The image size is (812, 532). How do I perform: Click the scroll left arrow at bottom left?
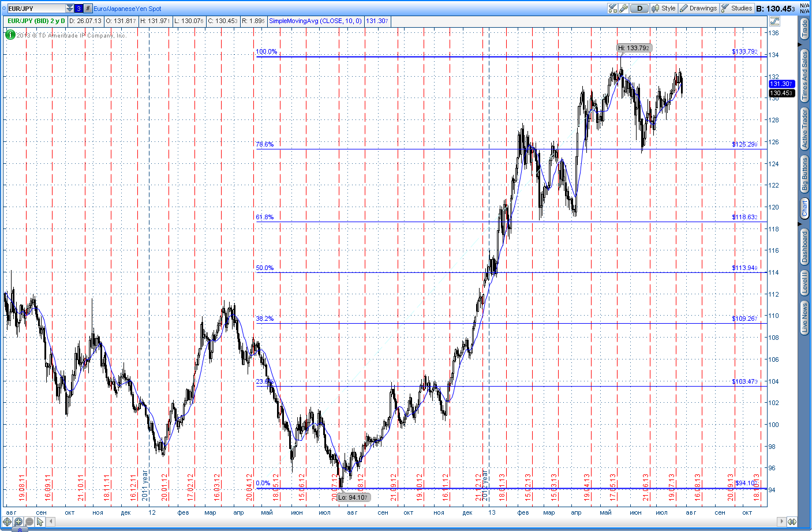tap(51, 522)
